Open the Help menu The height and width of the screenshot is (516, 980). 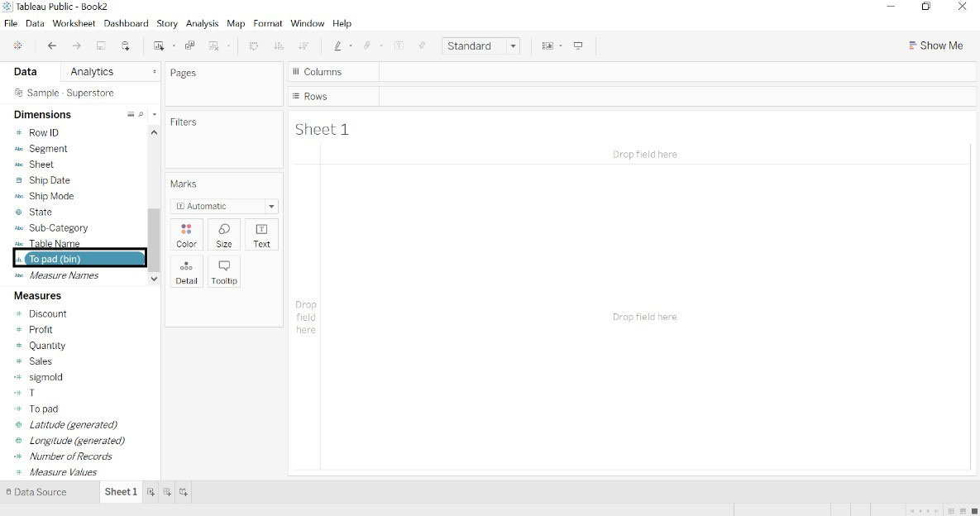coord(342,23)
